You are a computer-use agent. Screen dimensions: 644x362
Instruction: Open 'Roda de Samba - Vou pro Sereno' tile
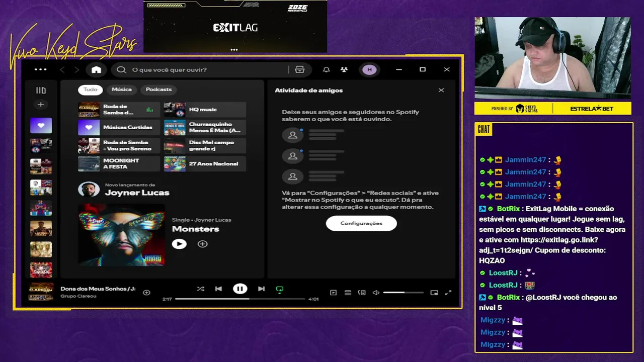coord(119,145)
